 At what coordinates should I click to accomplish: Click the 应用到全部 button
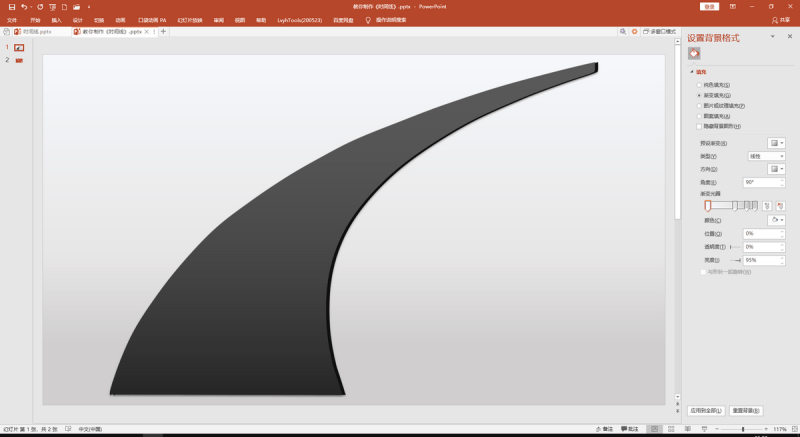coord(705,410)
